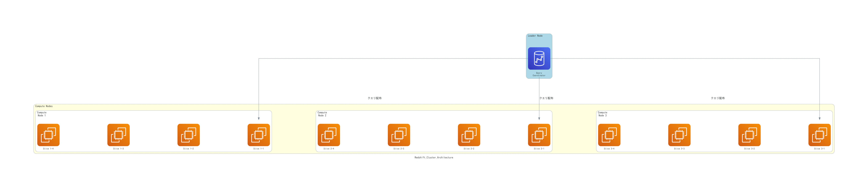
Task: Click 'クエリ配布' label of the Compute Node 3 edge
Action: pyautogui.click(x=718, y=98)
